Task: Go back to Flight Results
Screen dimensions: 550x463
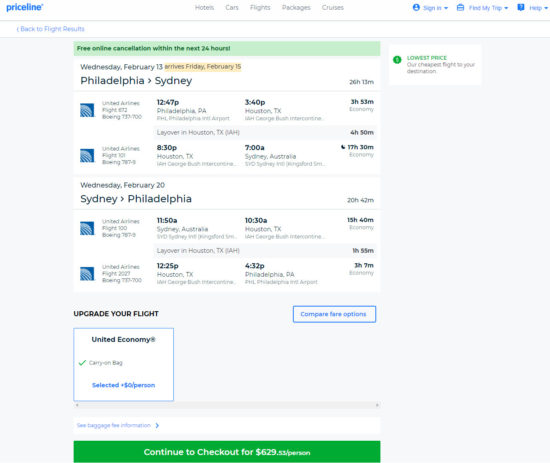Action: click(51, 29)
